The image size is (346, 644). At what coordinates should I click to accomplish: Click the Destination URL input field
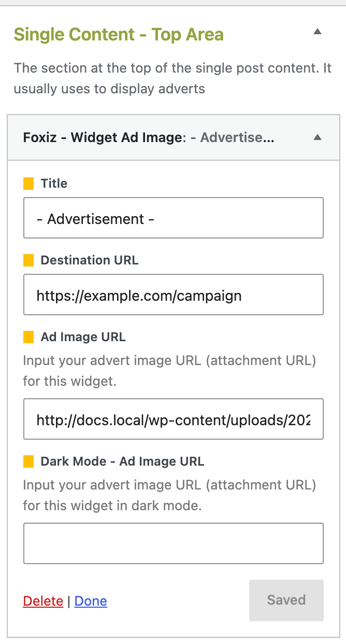pos(174,295)
